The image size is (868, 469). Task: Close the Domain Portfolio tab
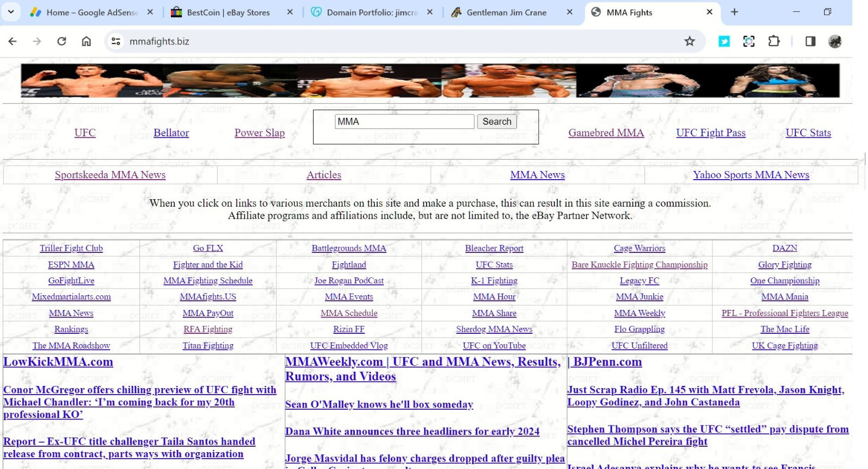pyautogui.click(x=430, y=12)
